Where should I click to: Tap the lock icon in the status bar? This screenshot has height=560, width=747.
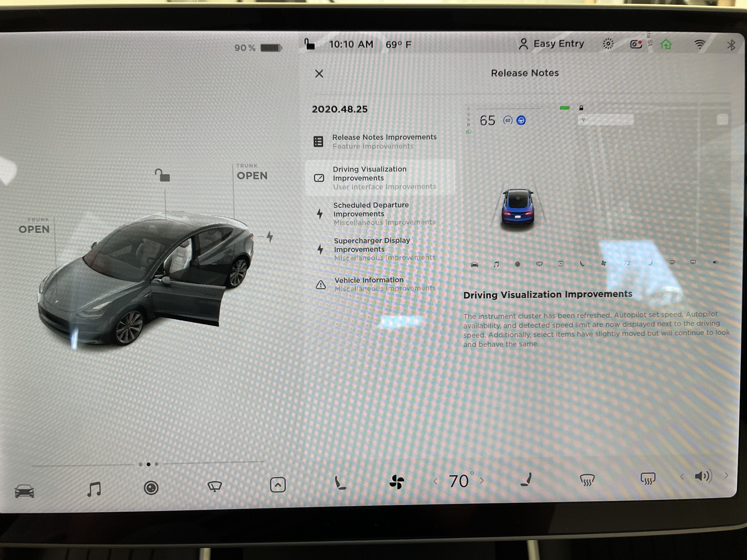(309, 44)
